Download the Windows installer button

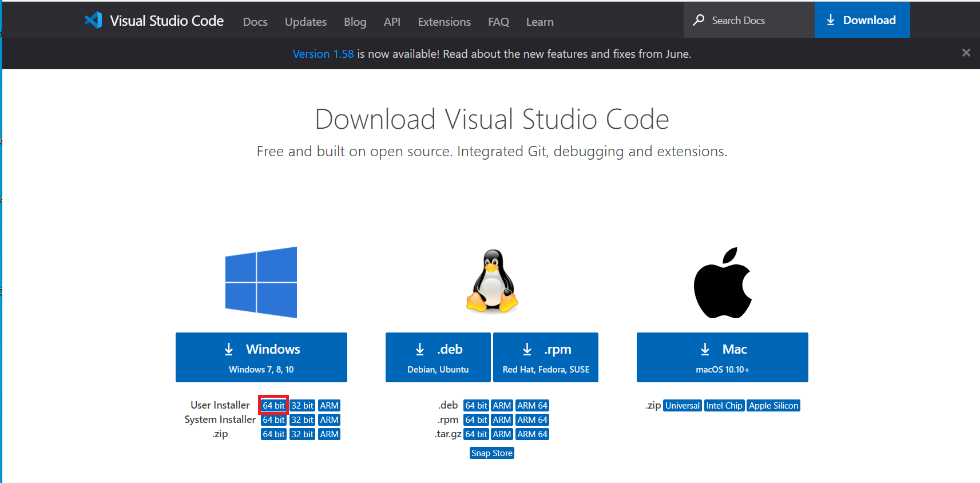click(261, 357)
